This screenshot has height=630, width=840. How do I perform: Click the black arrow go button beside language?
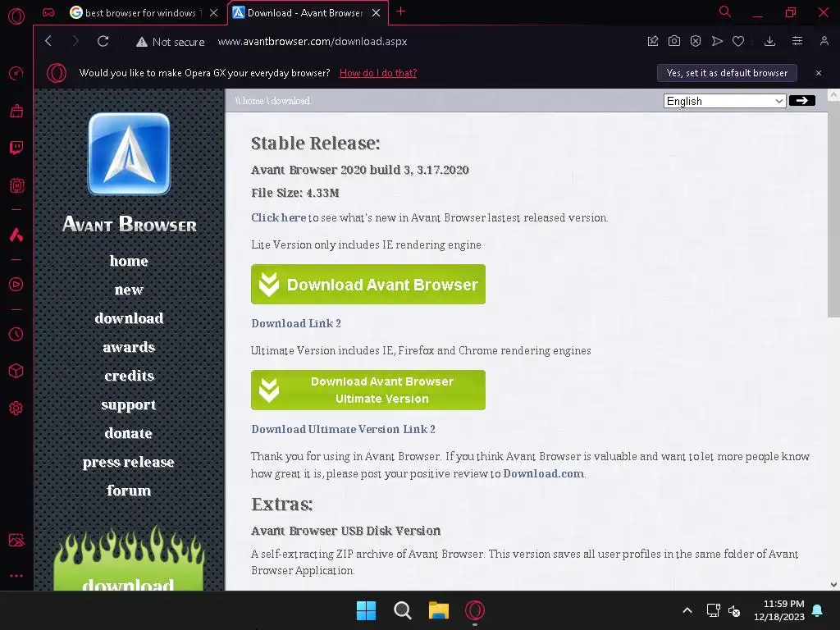tap(802, 101)
